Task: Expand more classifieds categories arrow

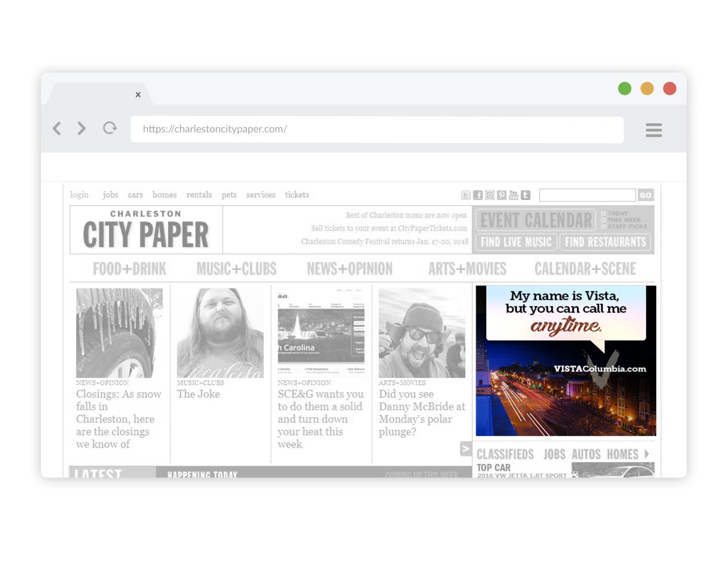Action: point(647,454)
